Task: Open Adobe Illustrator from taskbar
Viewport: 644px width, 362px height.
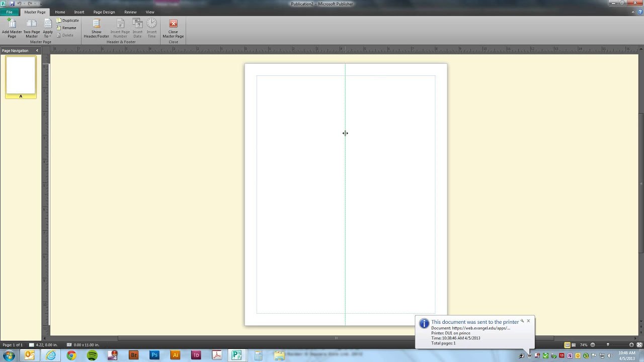Action: coord(175,355)
